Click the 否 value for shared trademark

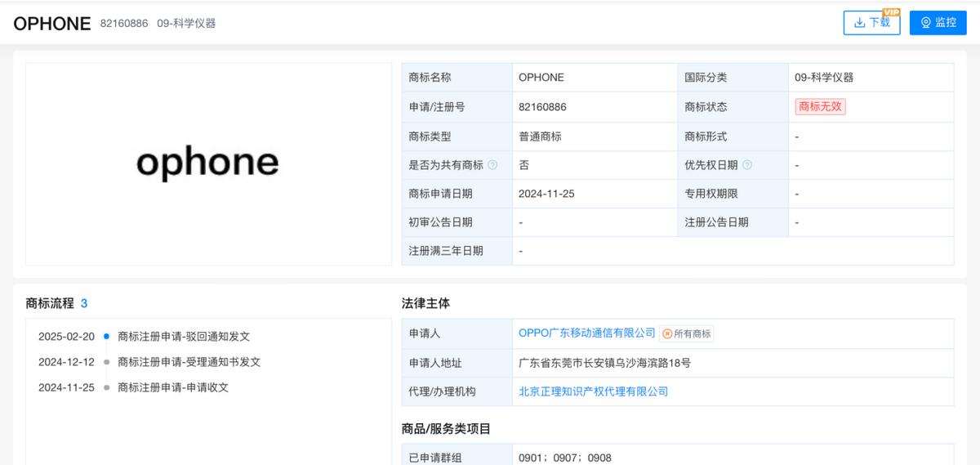coord(523,165)
